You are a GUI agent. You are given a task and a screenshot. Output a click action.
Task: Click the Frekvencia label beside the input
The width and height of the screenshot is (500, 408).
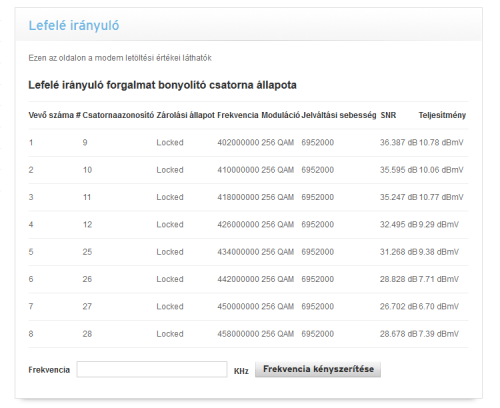click(49, 370)
